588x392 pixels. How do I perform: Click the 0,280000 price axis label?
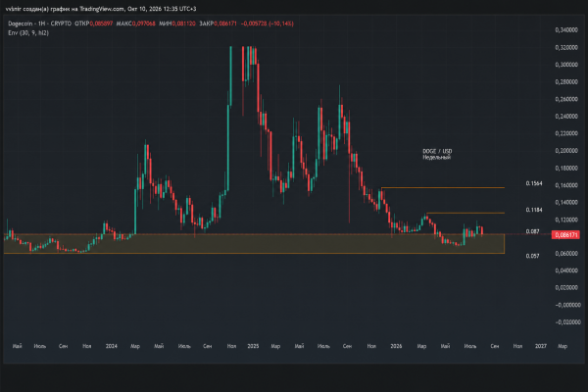tap(566, 81)
